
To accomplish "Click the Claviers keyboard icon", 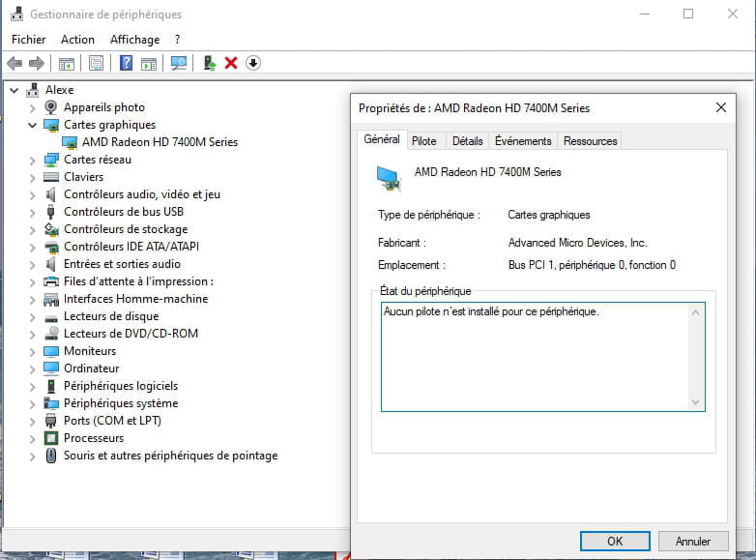I will tap(50, 177).
